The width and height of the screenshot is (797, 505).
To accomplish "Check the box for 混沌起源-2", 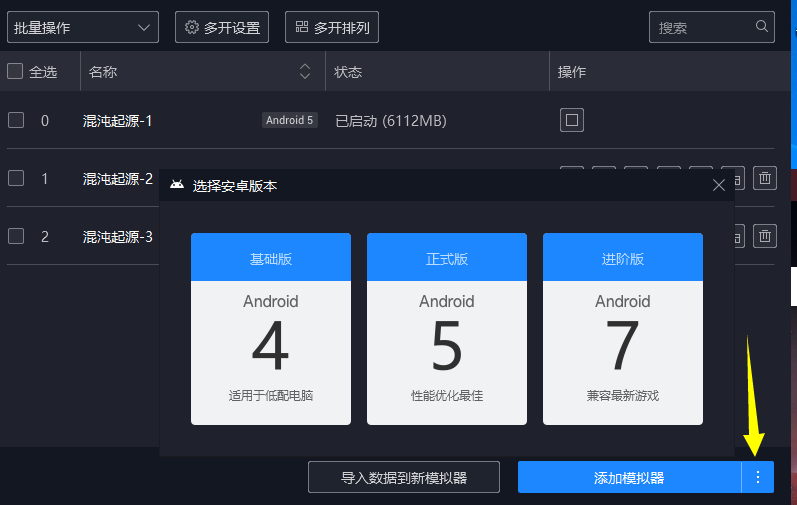I will coord(16,178).
